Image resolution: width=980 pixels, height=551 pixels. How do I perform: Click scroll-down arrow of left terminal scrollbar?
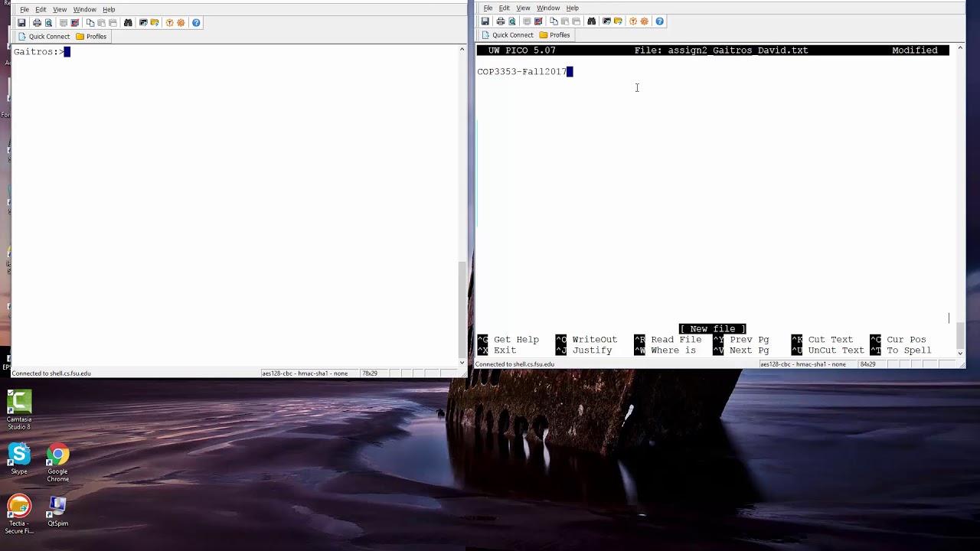462,362
